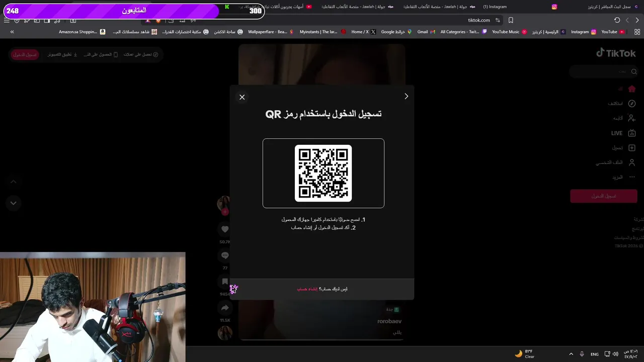Open Profile in the TikTok sidebar
Screen dimensions: 644x362
(616, 162)
